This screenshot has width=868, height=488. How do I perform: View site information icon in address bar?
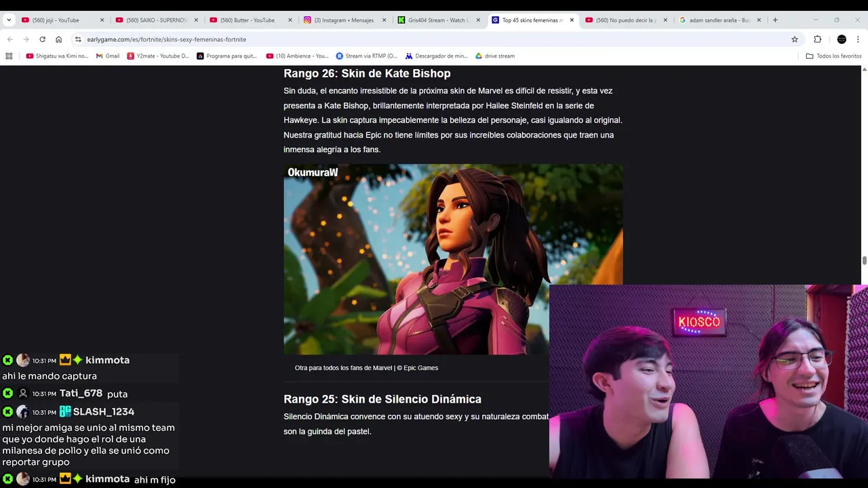[78, 39]
